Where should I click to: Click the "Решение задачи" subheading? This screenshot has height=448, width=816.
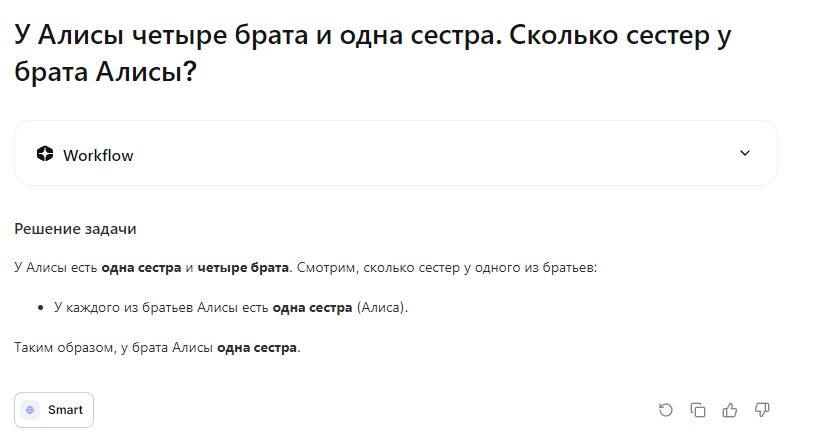(x=75, y=229)
